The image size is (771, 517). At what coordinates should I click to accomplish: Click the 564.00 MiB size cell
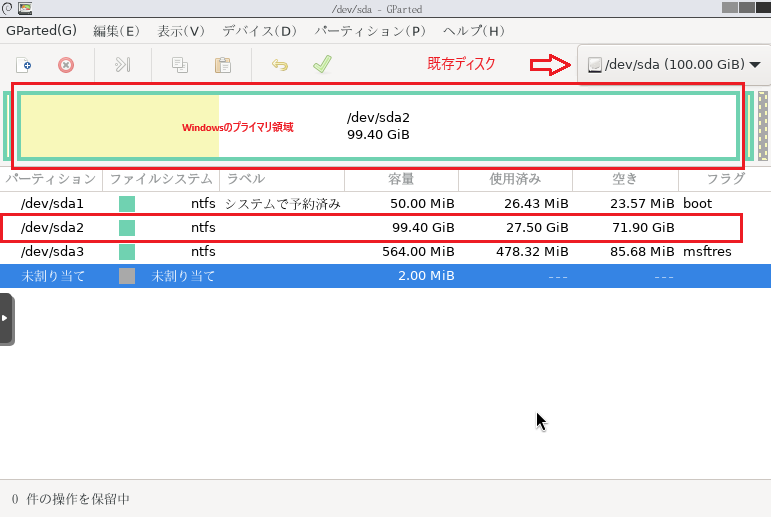(x=418, y=252)
